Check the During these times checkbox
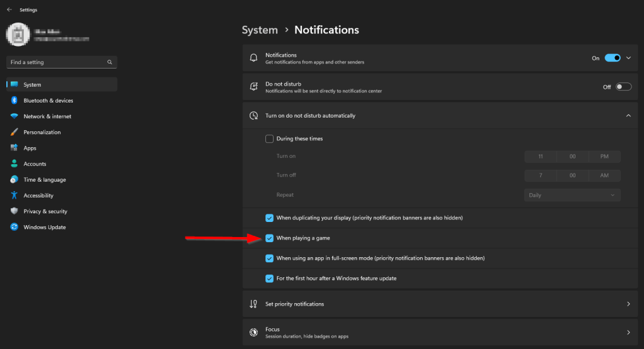644x349 pixels. (x=270, y=138)
